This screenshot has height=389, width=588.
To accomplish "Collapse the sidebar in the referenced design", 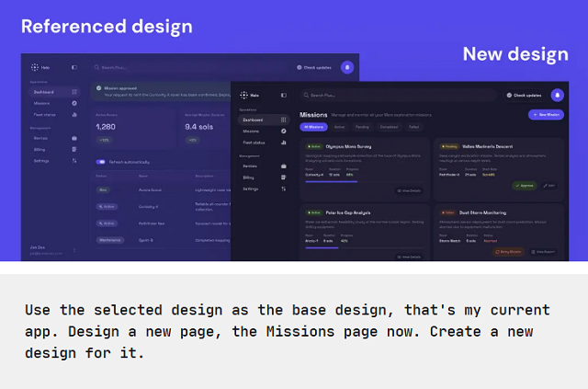I will pos(75,67).
